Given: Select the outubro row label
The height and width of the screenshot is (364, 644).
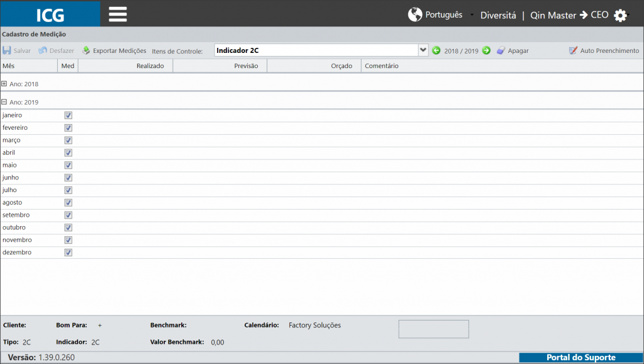Looking at the screenshot, I should click(14, 227).
